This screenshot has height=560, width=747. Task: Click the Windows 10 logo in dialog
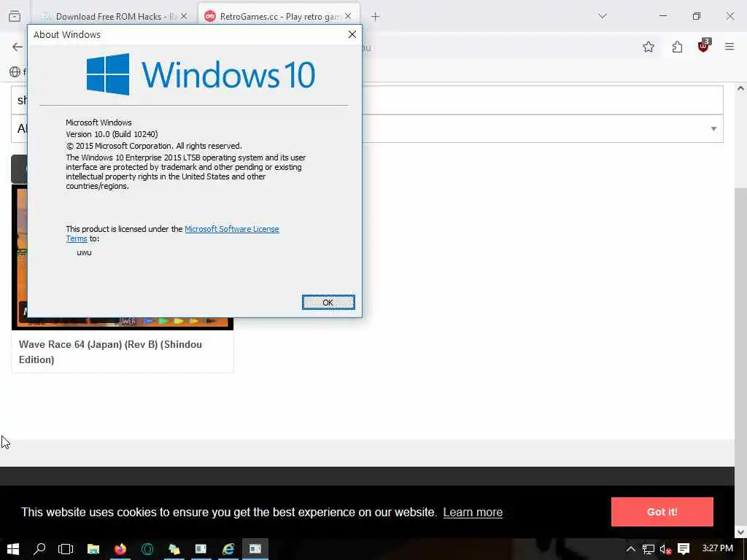click(x=201, y=74)
